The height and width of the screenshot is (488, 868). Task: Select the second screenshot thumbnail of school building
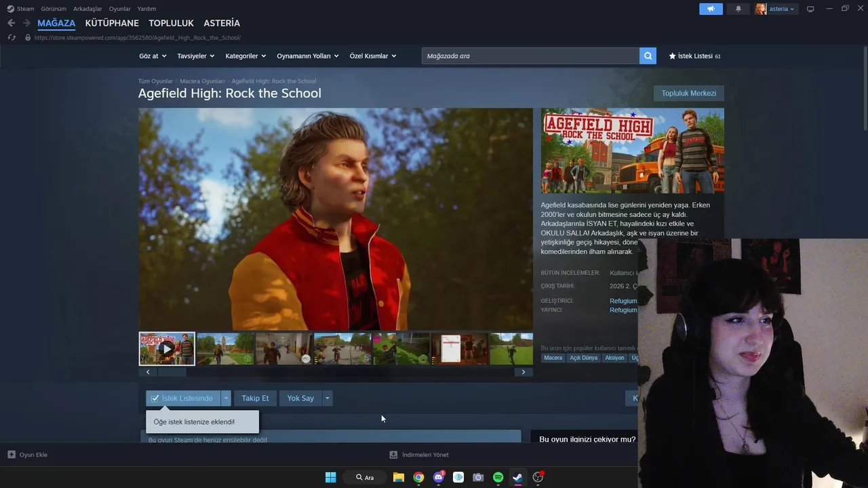pyautogui.click(x=225, y=349)
